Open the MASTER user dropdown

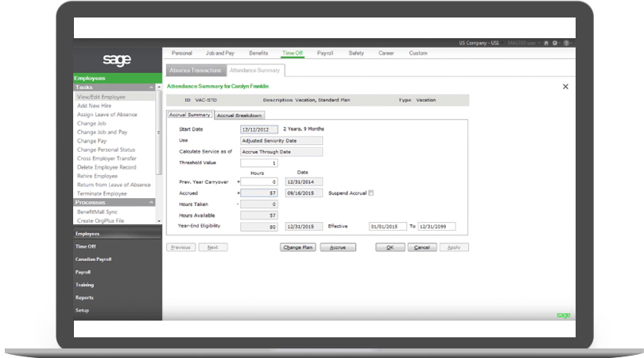522,43
